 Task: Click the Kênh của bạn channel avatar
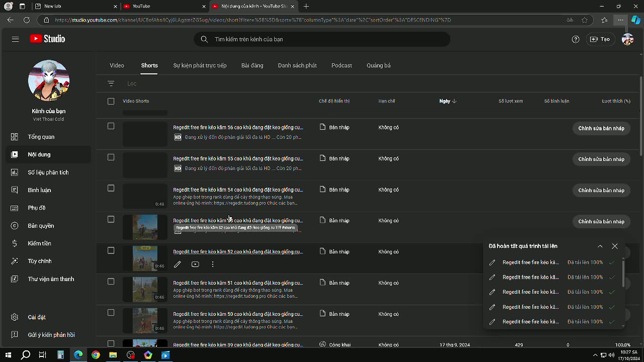coord(49,80)
